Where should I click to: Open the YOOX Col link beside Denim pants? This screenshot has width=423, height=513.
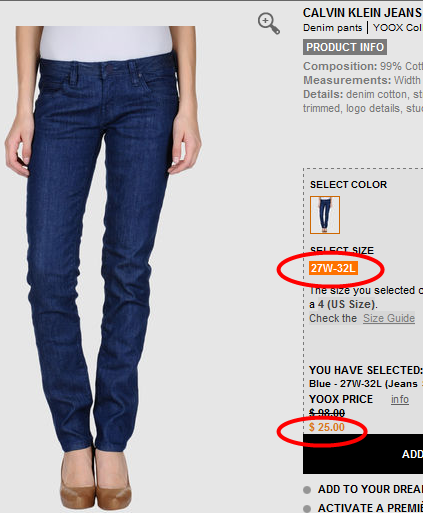398,28
